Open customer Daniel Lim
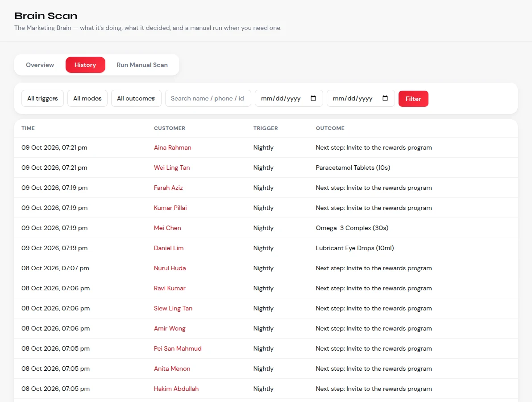The image size is (532, 402). pyautogui.click(x=169, y=248)
